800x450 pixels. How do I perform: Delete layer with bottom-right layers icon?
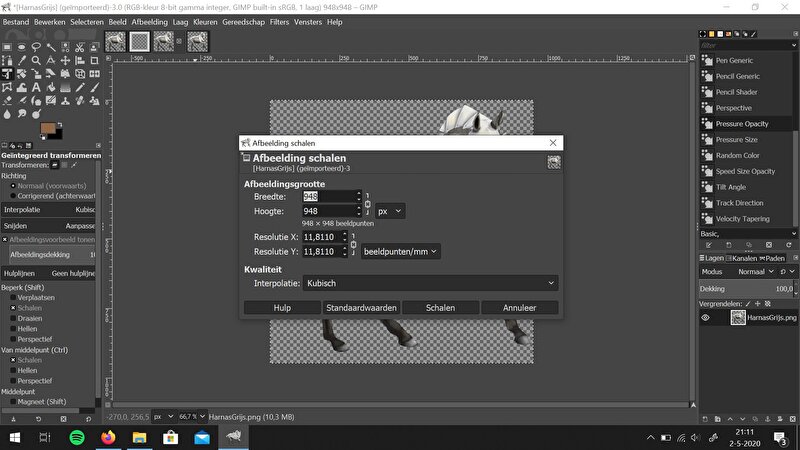coord(792,419)
